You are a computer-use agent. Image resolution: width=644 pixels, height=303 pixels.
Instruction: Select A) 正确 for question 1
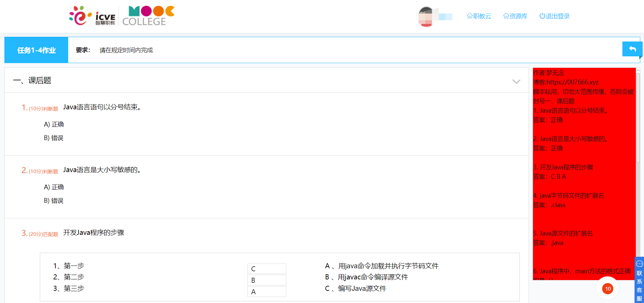click(x=54, y=124)
